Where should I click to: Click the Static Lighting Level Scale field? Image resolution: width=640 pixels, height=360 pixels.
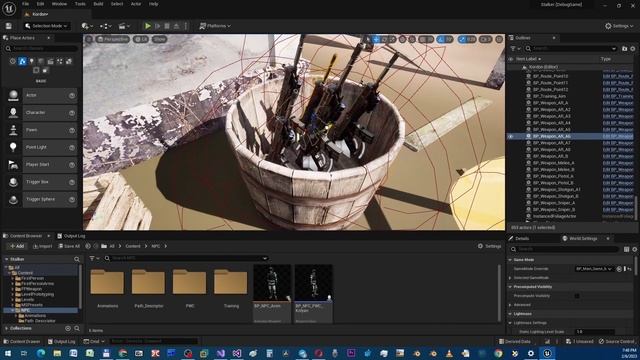[x=594, y=332]
